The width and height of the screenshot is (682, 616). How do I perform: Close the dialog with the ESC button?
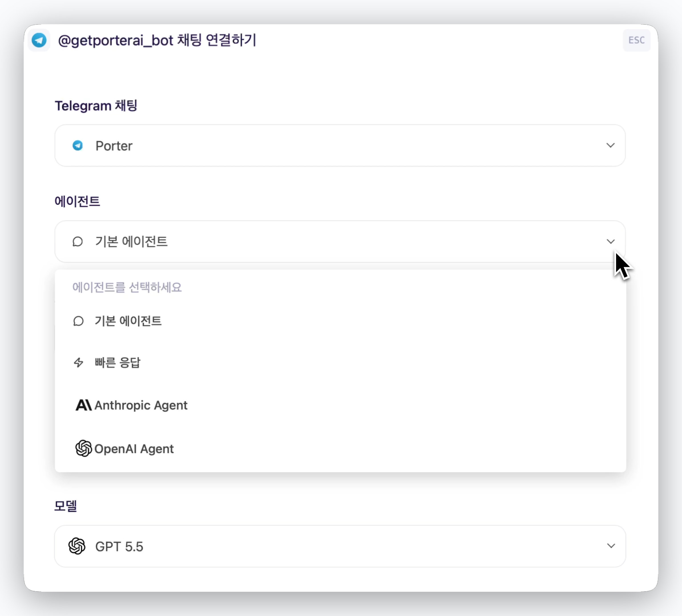[x=636, y=40]
